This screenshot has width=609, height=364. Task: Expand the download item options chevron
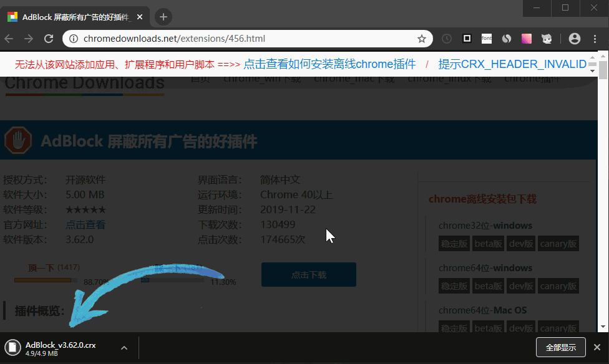[x=124, y=348]
